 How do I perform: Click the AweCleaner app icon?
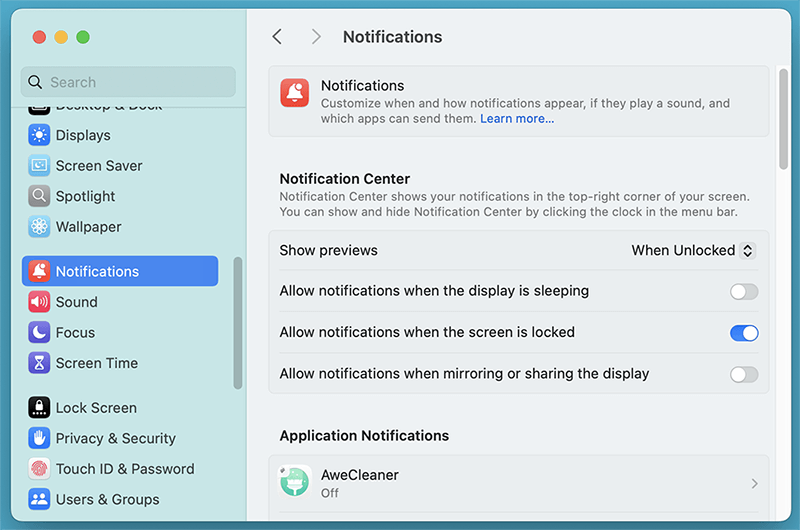tap(295, 481)
